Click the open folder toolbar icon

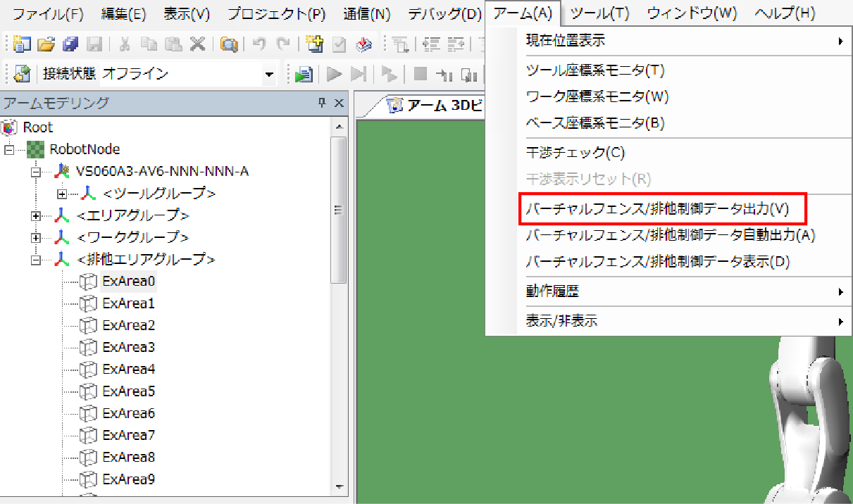coord(46,44)
